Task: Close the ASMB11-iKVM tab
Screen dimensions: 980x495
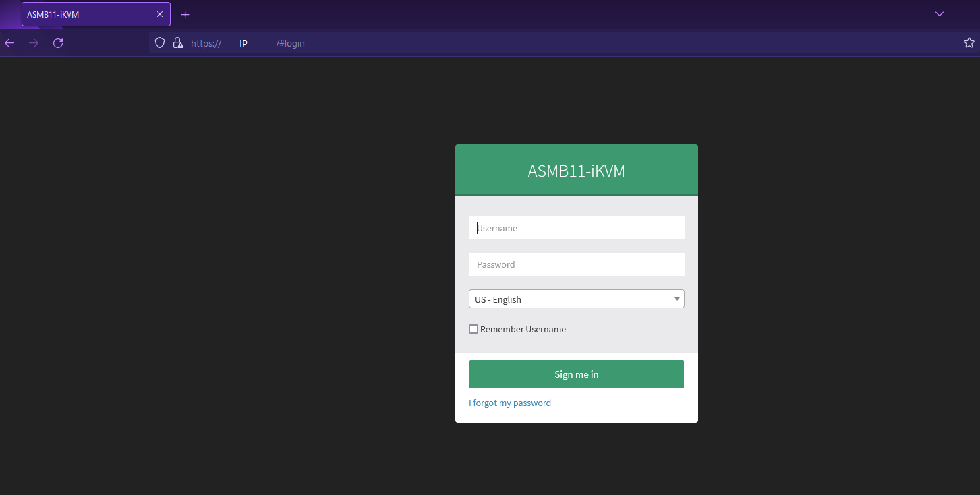Action: coord(160,14)
